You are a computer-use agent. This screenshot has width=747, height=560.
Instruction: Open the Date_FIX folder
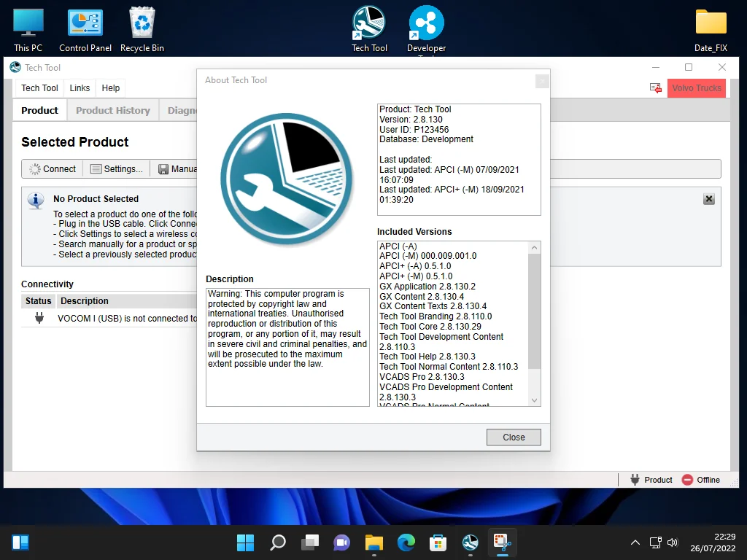click(711, 30)
